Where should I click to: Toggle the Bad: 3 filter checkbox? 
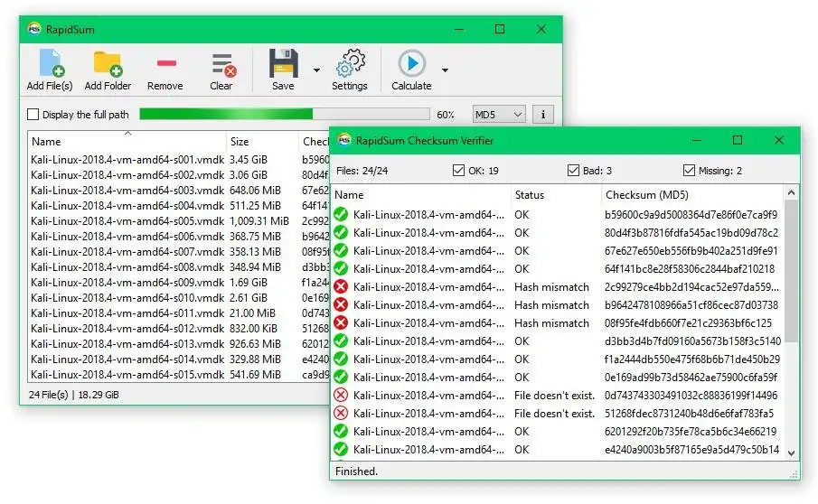click(573, 171)
